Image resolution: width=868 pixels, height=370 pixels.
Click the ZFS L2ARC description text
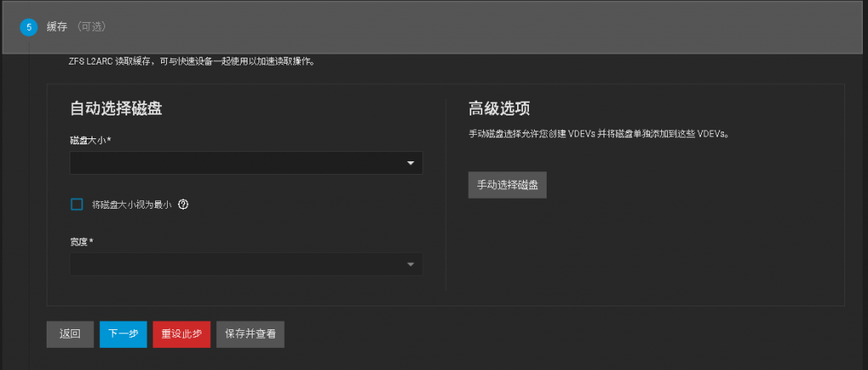[192, 61]
